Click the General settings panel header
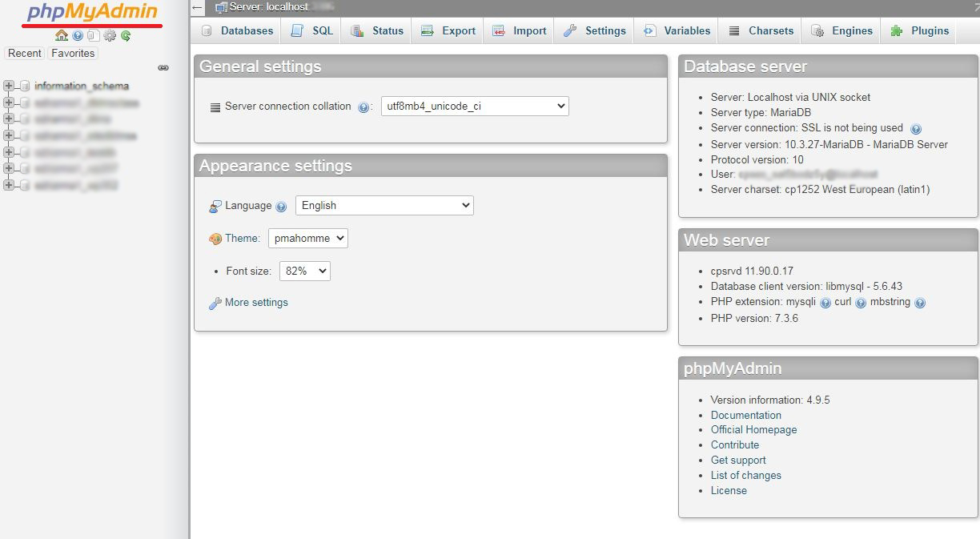The height and width of the screenshot is (539, 980). 431,66
